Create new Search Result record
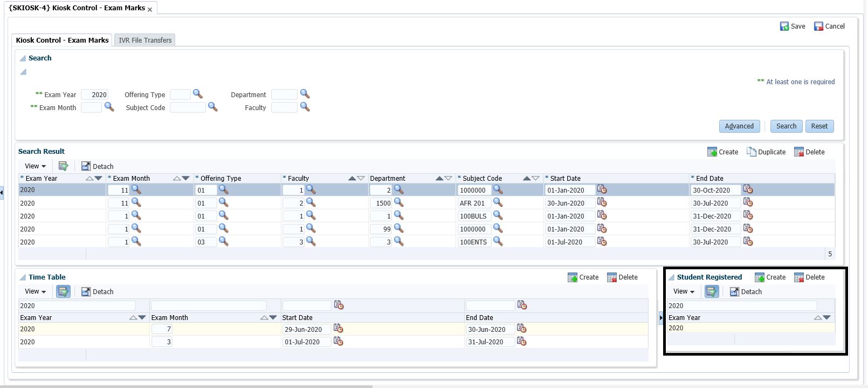868x388 pixels. pos(722,152)
